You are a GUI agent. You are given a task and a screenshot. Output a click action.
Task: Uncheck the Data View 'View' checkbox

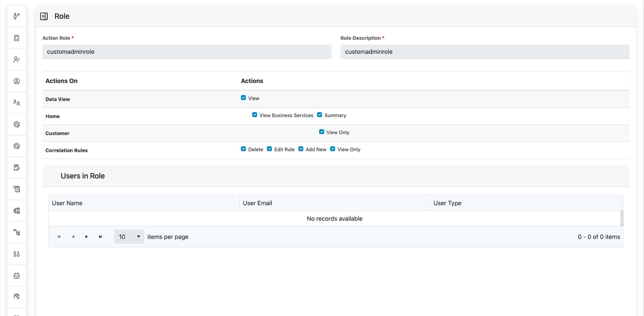tap(243, 98)
